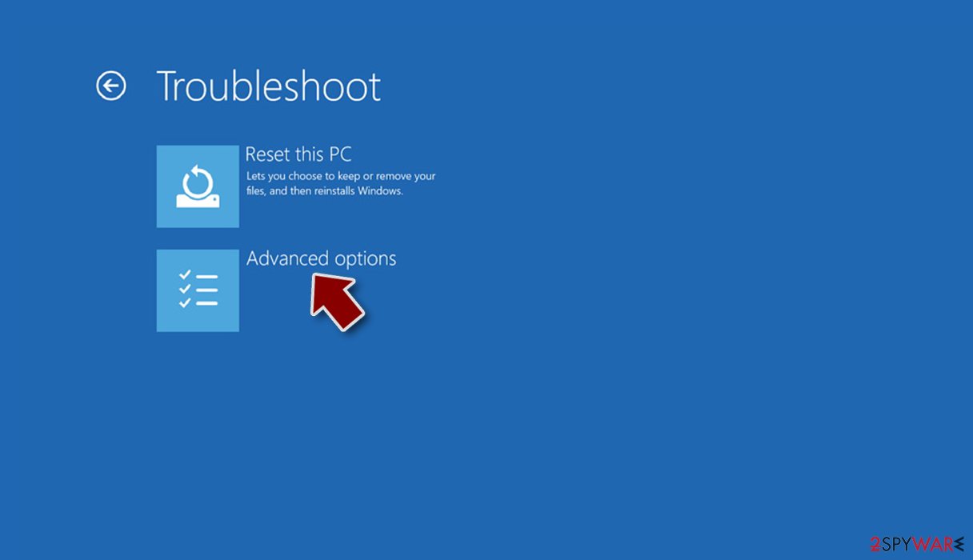Screen dimensions: 973x560
Task: Click the red '2' in the 2SPYWARE watermark
Action: [x=875, y=545]
